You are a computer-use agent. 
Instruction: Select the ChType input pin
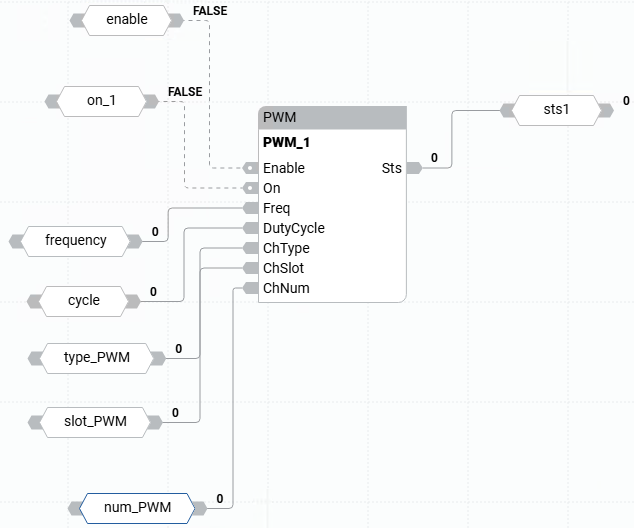click(251, 248)
